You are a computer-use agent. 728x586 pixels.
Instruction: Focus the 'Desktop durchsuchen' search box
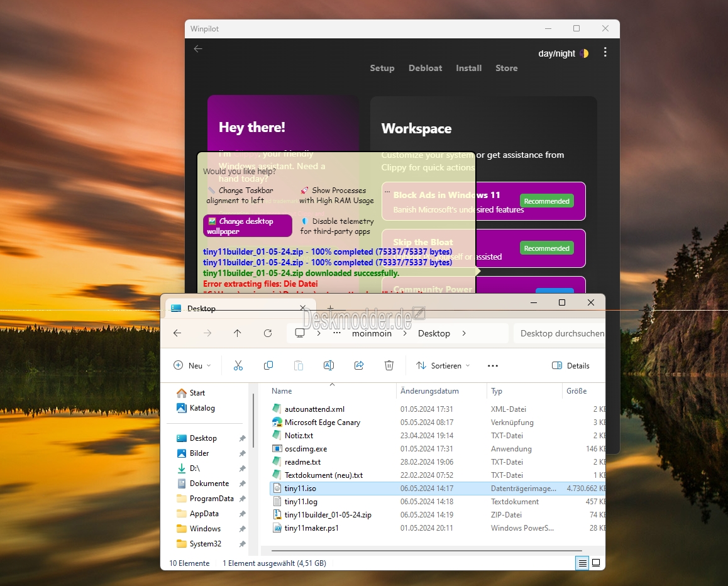coord(560,333)
